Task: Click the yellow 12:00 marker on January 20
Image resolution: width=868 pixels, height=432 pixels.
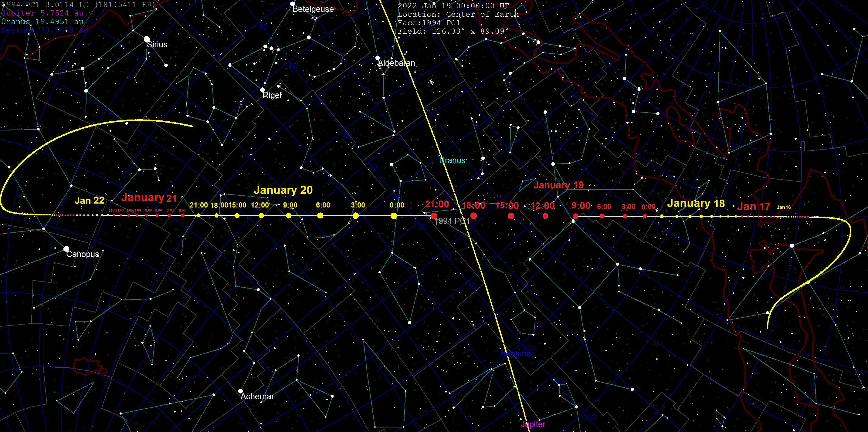Action: 261,215
